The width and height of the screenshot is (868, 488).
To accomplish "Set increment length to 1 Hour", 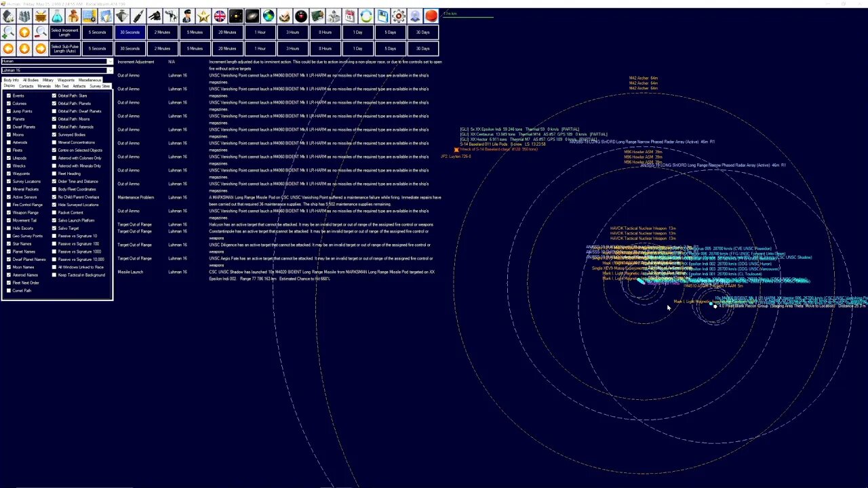I will coord(260,32).
